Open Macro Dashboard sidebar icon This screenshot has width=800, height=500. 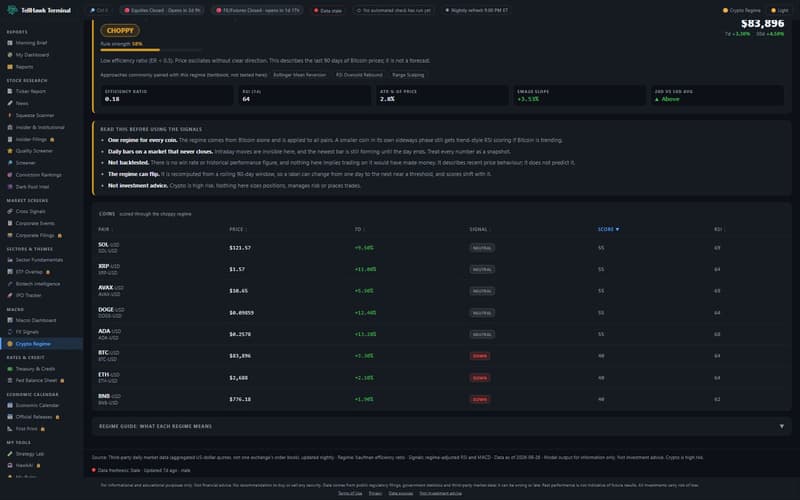(x=10, y=320)
